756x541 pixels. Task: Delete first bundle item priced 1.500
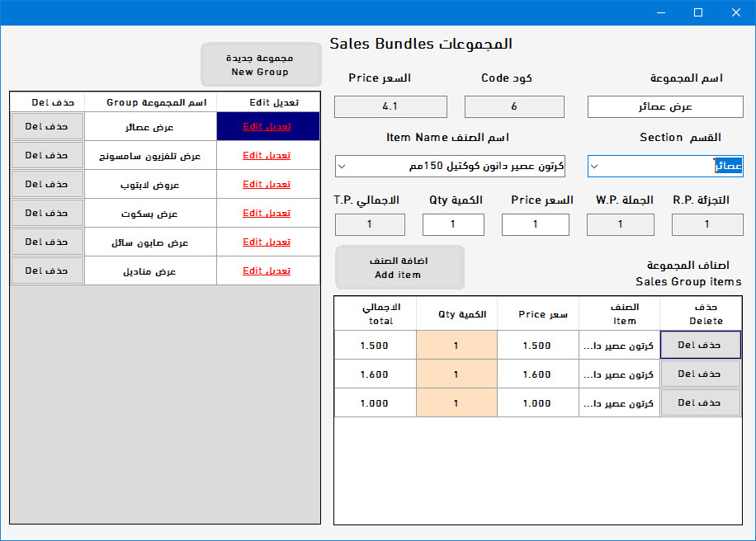[700, 345]
